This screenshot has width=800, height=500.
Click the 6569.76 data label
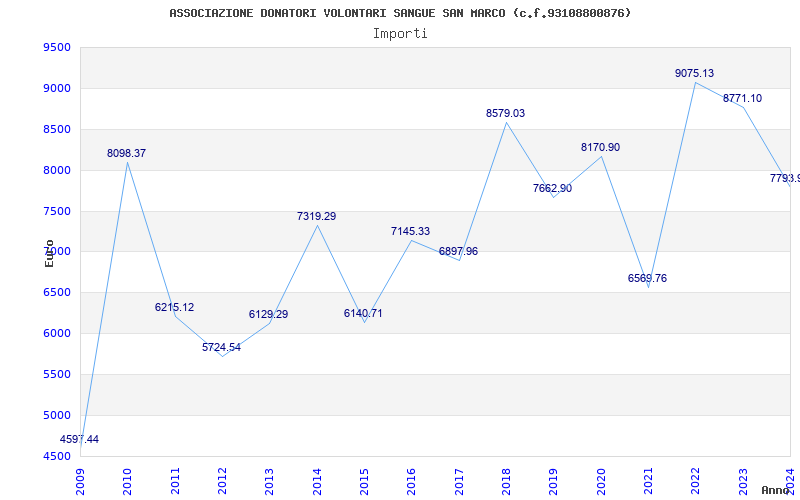coord(647,279)
